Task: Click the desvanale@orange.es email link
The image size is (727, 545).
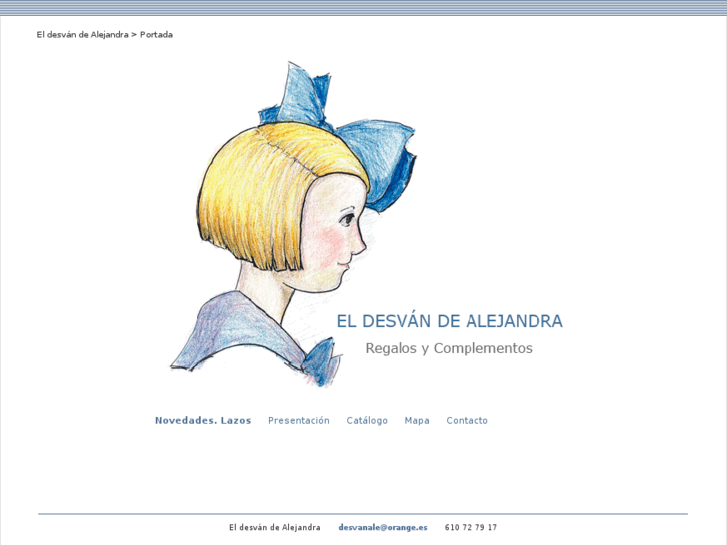Action: 383,527
